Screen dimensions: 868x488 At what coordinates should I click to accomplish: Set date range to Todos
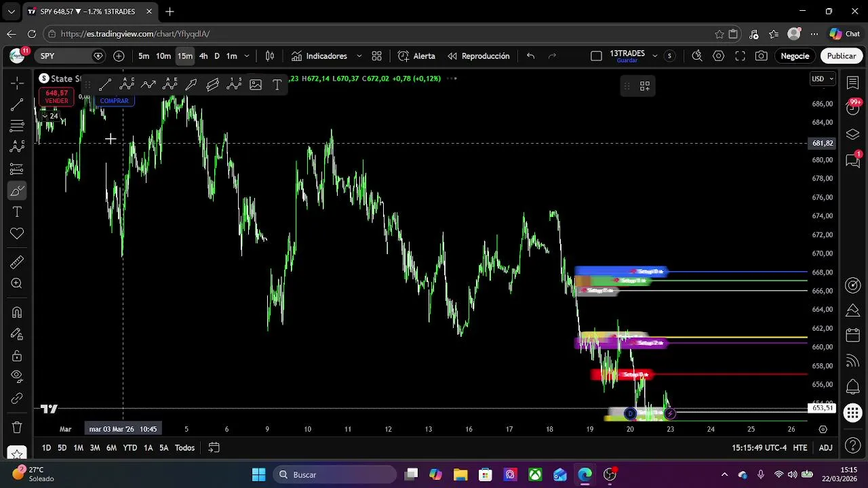click(184, 448)
